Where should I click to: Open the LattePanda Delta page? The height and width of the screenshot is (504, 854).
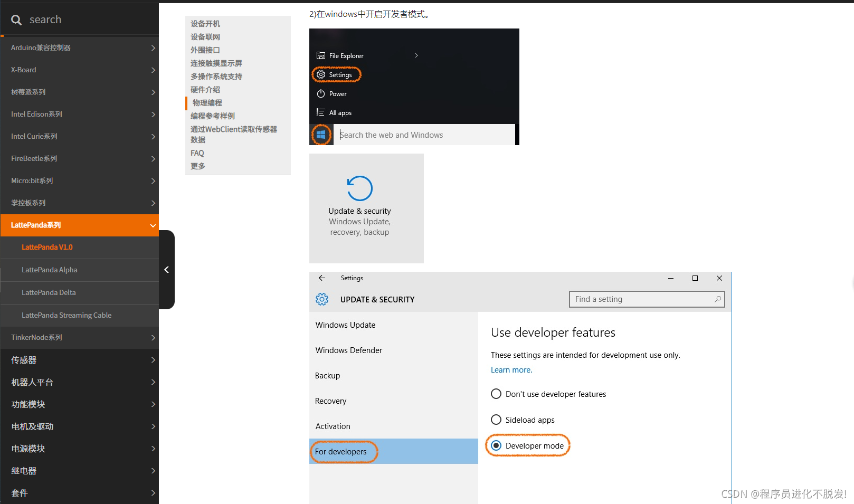pyautogui.click(x=79, y=292)
